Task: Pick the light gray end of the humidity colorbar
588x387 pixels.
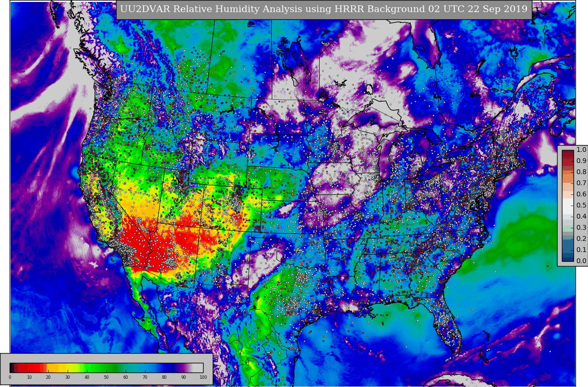Action: point(198,368)
